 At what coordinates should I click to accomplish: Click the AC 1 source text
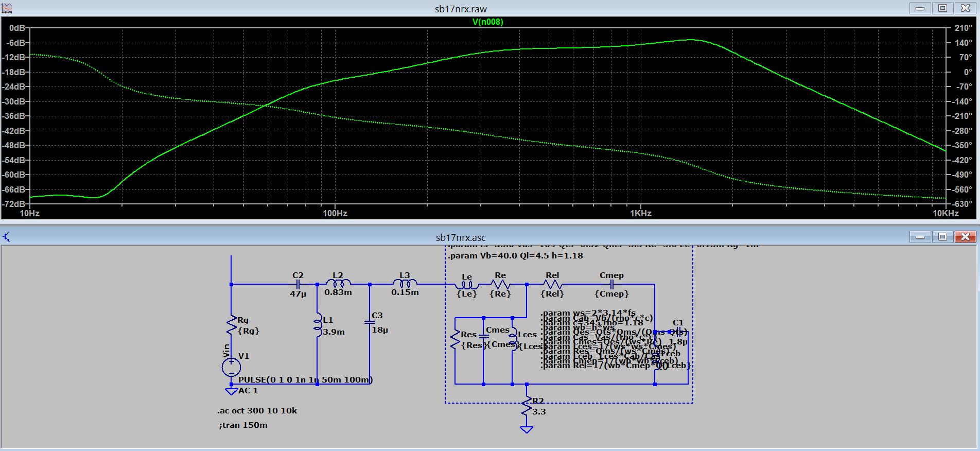coord(248,391)
